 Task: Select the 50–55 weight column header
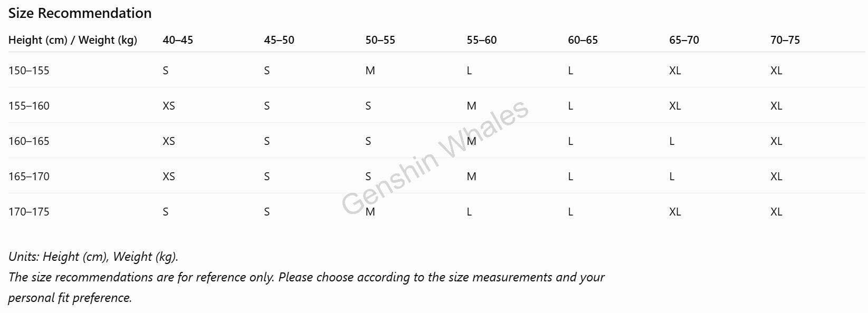[380, 40]
